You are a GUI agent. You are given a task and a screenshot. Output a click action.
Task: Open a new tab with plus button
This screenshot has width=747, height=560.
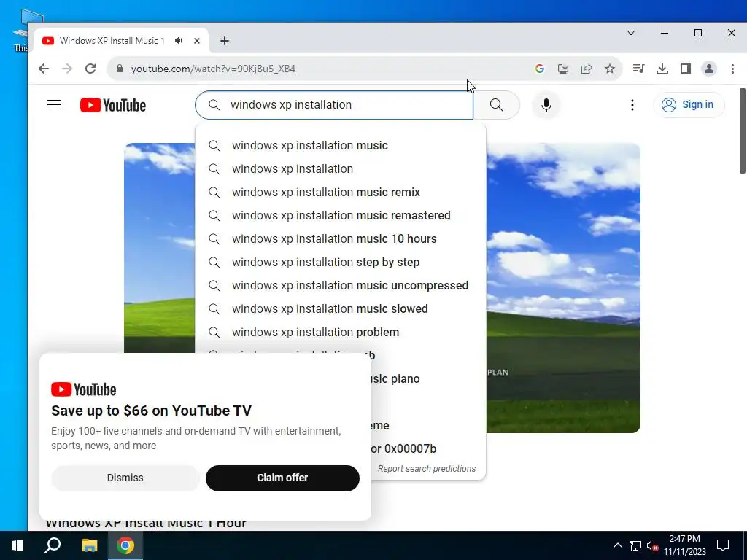(x=225, y=41)
